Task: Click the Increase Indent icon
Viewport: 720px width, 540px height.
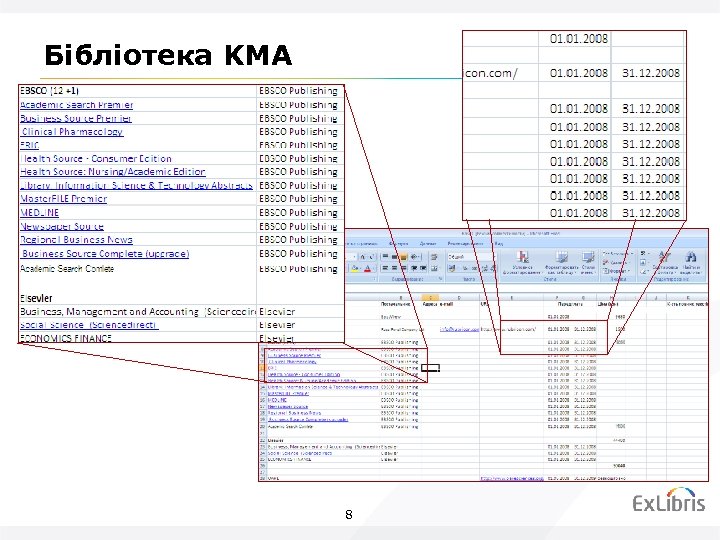Action: pyautogui.click(x=423, y=268)
